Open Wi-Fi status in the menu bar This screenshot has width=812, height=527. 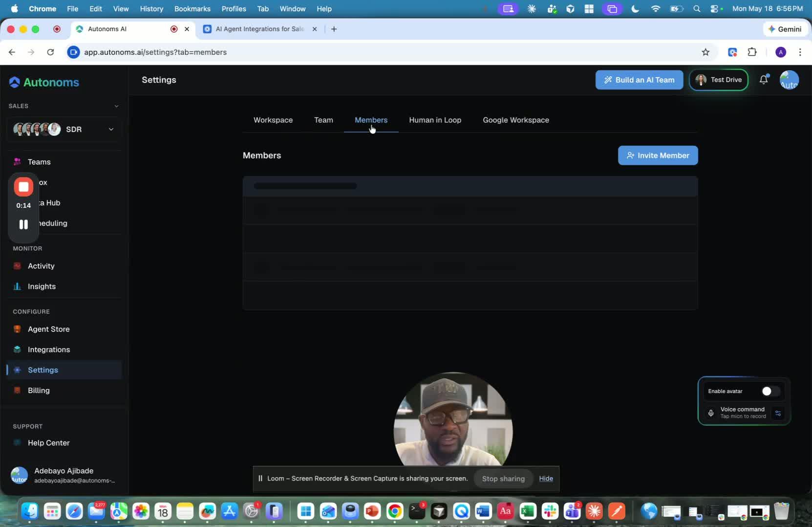coord(656,9)
